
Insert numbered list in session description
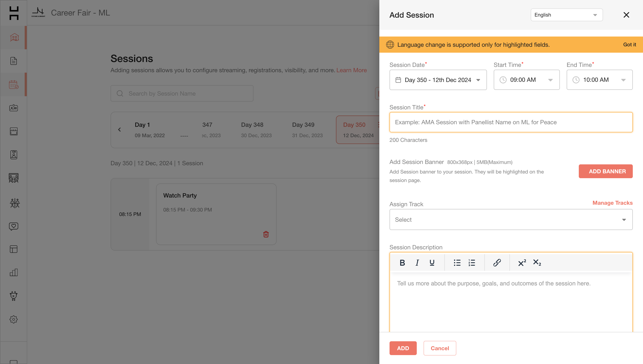(472, 263)
